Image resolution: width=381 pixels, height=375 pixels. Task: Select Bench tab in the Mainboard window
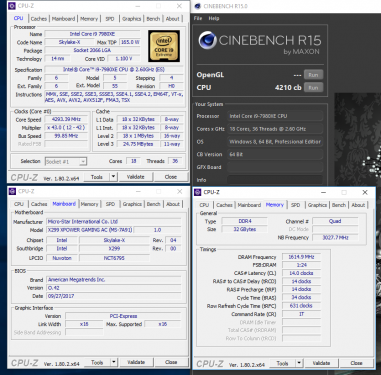click(x=153, y=204)
